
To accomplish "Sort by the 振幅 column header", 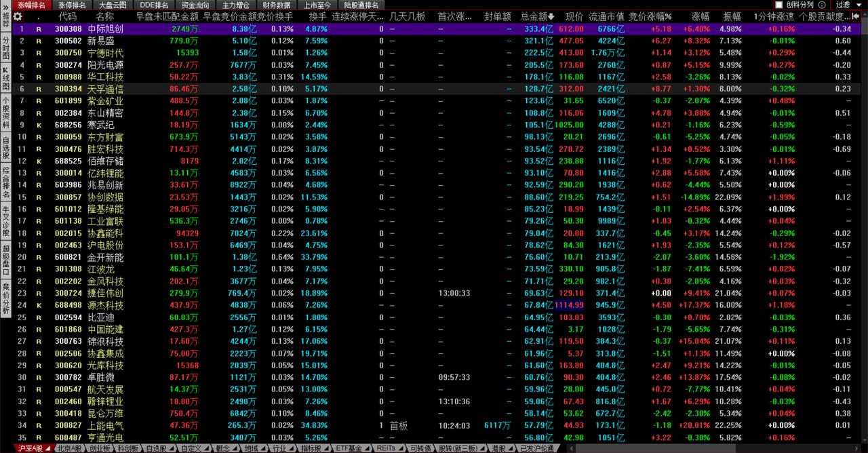I will (732, 16).
